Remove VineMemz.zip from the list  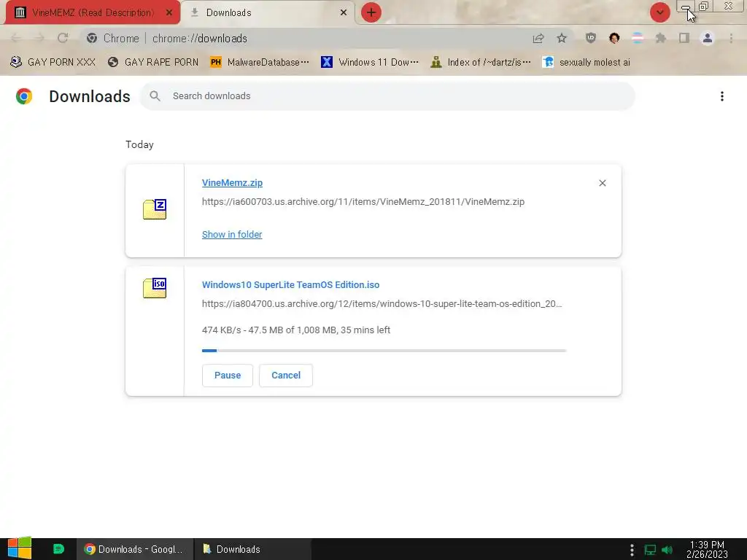602,183
